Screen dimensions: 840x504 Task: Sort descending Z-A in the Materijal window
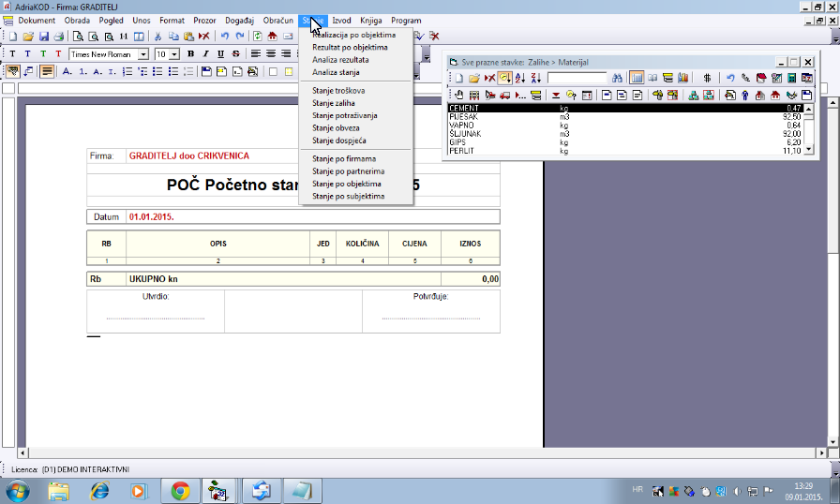[535, 78]
